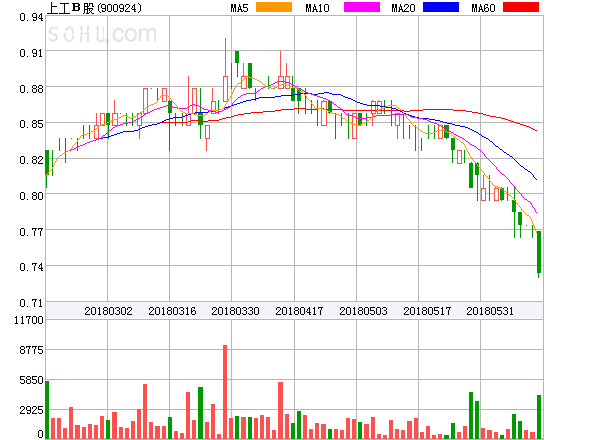This screenshot has height=440, width=600.
Task: Click the 8775 volume axis label
Action: [31, 350]
